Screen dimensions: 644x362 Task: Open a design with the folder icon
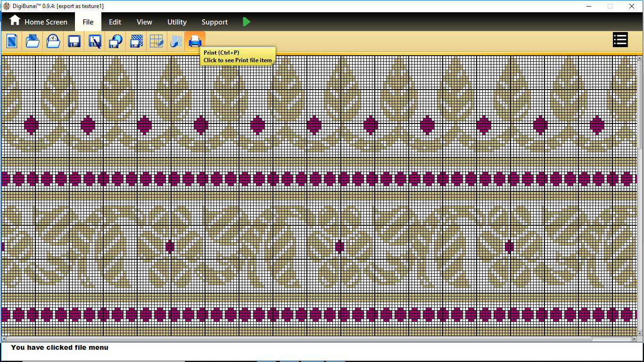[x=33, y=41]
